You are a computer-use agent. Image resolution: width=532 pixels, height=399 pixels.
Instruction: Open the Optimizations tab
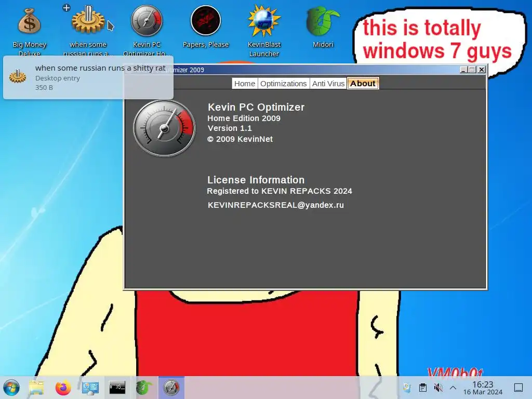[x=283, y=84]
